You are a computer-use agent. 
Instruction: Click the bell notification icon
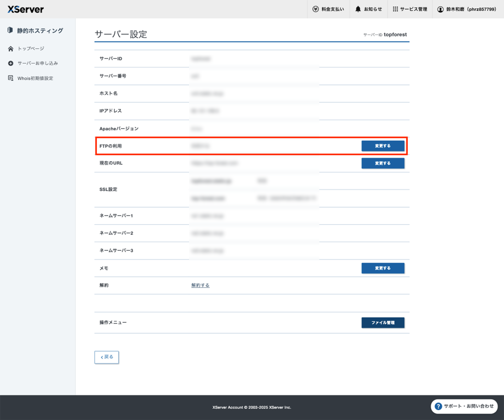[358, 9]
